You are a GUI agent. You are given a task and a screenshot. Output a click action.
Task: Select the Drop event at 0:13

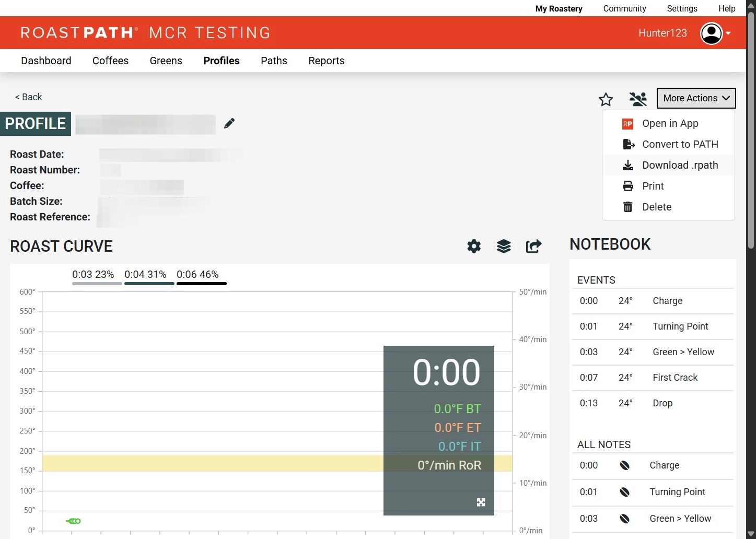point(653,403)
